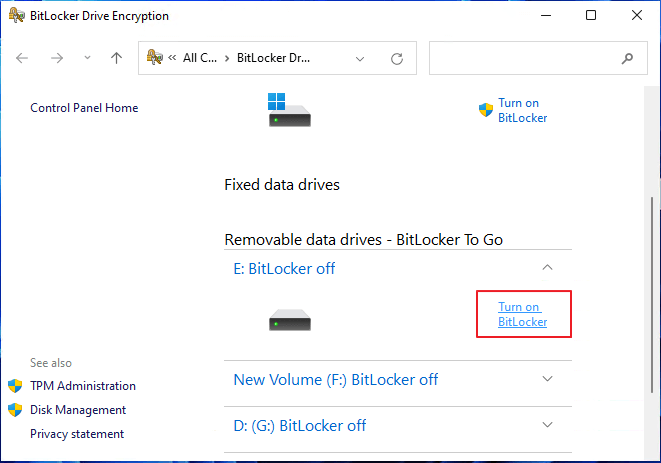
Task: Turn on BitLocker for drive E:
Action: click(522, 314)
